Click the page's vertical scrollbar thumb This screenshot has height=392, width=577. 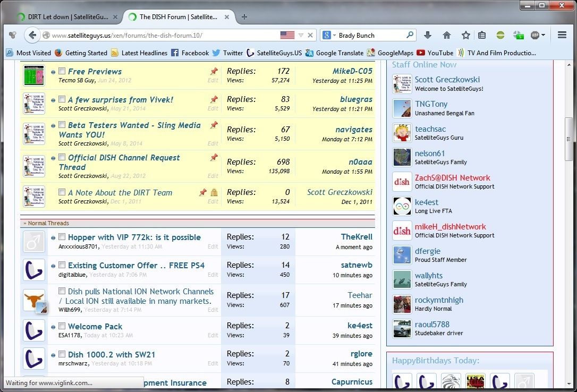click(x=568, y=139)
